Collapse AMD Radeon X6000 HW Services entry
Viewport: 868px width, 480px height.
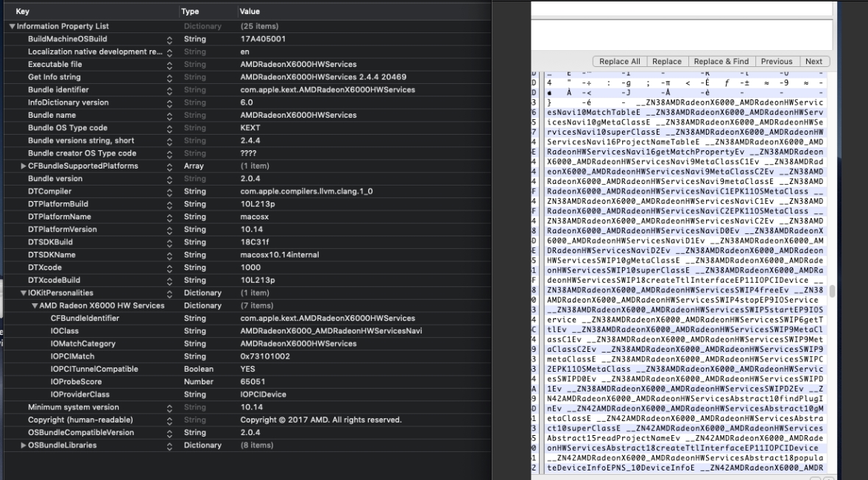pos(35,306)
